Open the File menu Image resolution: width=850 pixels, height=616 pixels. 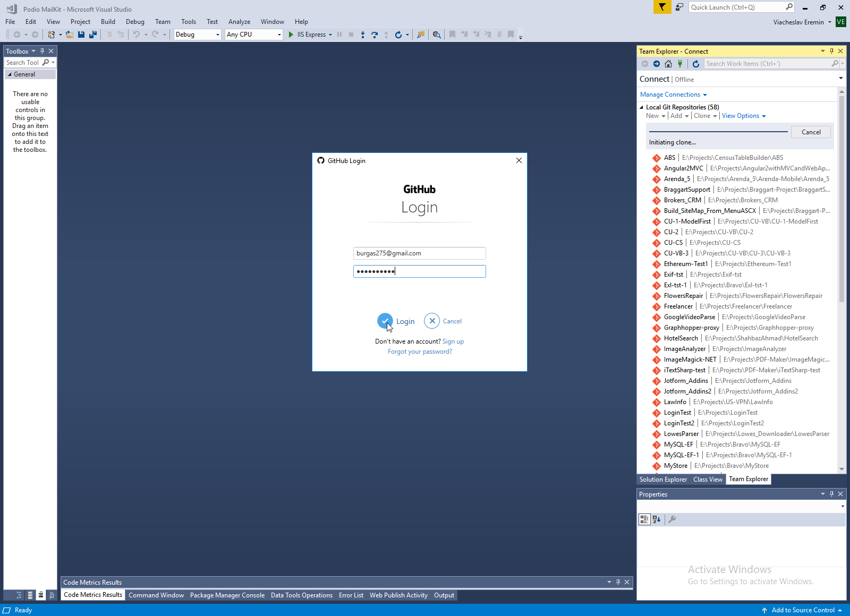10,22
